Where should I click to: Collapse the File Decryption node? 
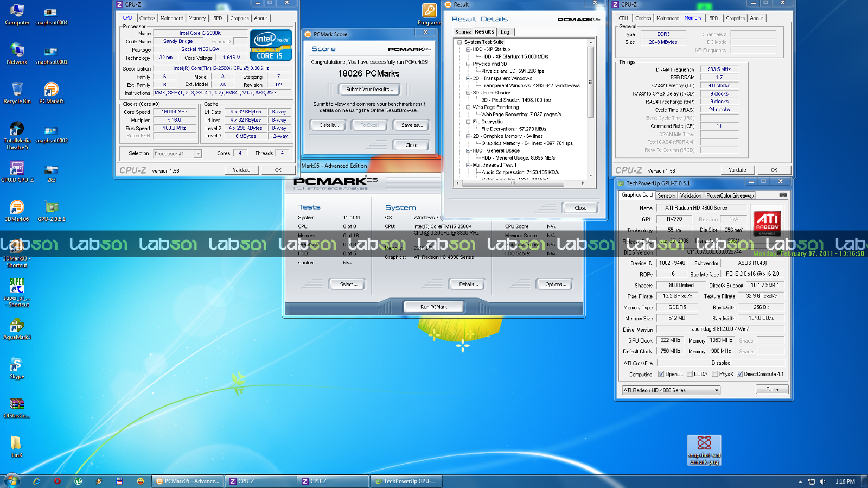(x=468, y=122)
